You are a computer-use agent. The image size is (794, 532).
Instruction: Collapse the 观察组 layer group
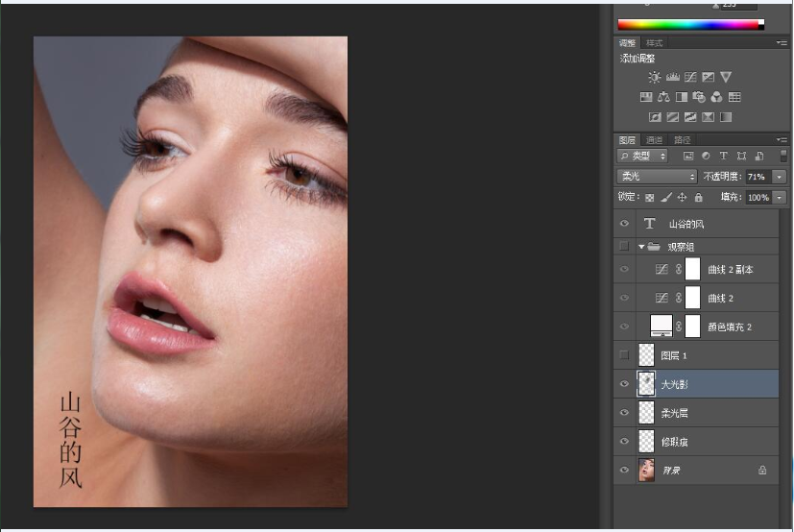click(640, 247)
